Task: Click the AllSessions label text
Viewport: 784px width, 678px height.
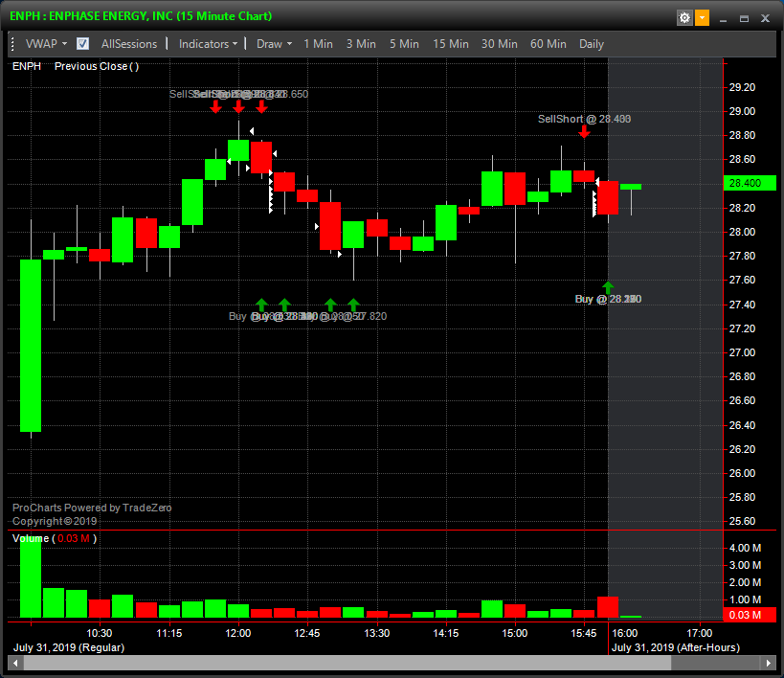Action: [129, 44]
